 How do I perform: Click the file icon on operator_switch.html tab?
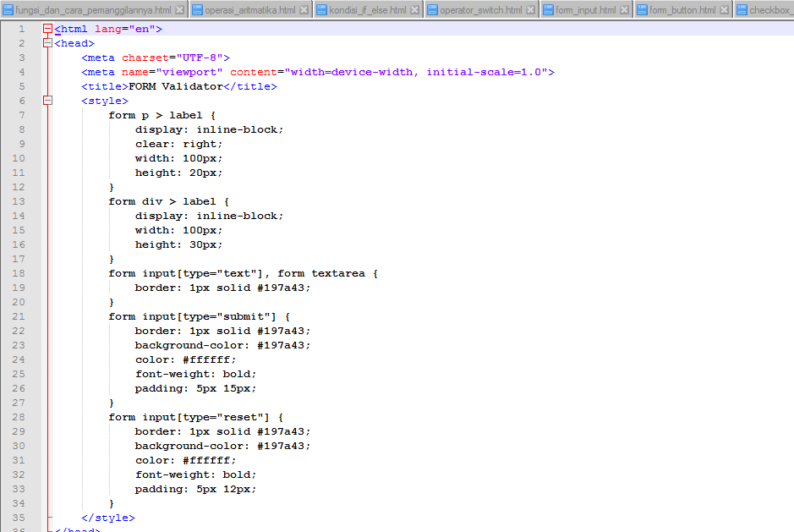coord(431,8)
